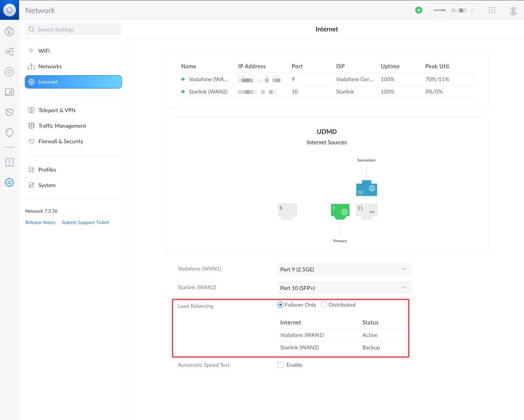
Task: Select the Distributed load balancing option
Action: [x=324, y=305]
